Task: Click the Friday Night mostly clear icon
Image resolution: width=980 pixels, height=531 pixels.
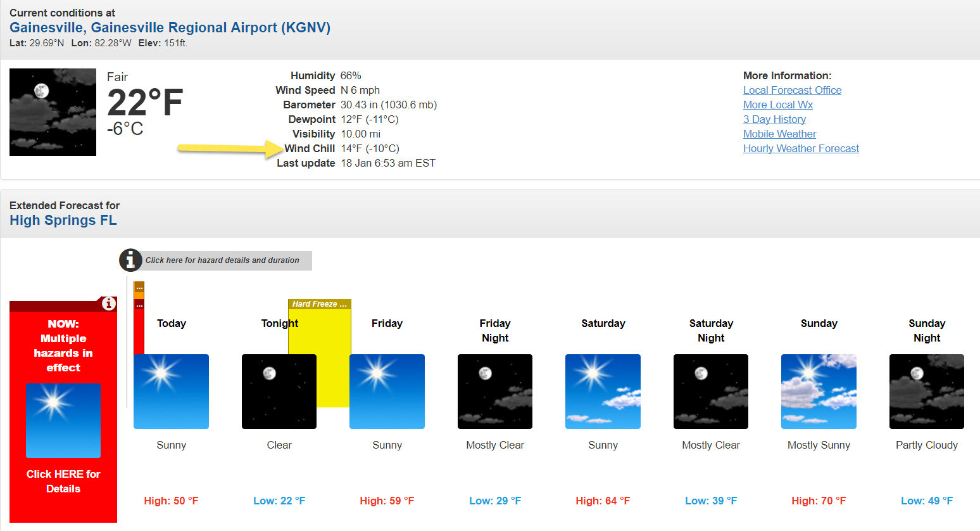Action: (x=495, y=392)
